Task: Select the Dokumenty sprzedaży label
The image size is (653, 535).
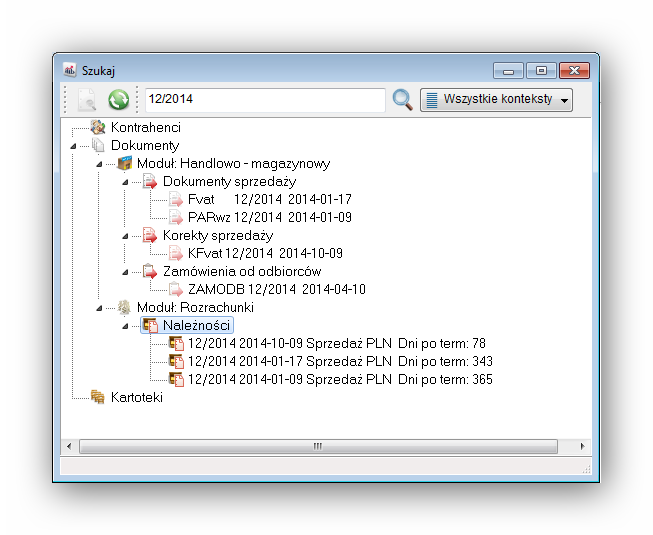Action: tap(229, 182)
